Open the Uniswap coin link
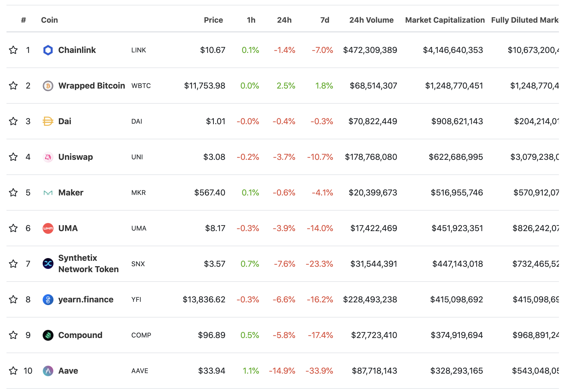 [x=76, y=157]
